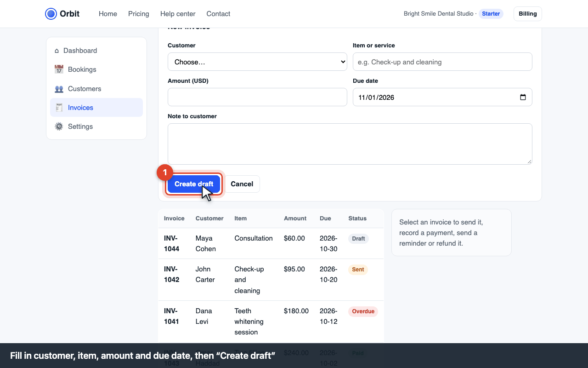Select the Customers sidebar item
Viewport: 588px width, 368px height.
pos(96,89)
